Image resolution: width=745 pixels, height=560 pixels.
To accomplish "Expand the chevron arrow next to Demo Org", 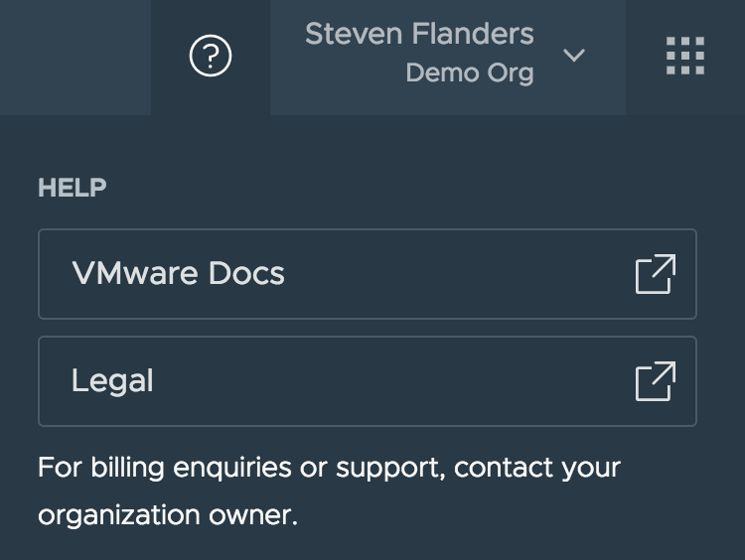I will point(574,56).
